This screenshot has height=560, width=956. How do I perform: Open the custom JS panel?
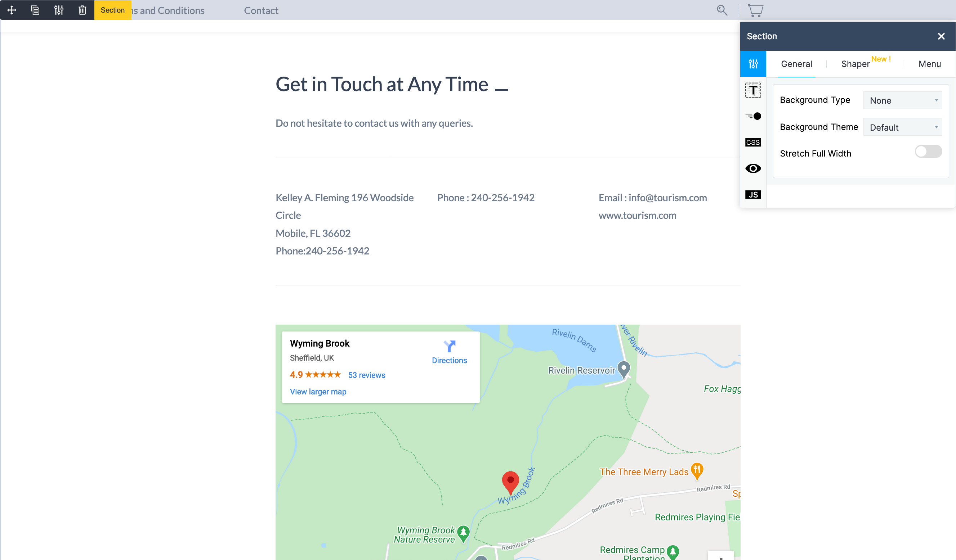pyautogui.click(x=753, y=194)
